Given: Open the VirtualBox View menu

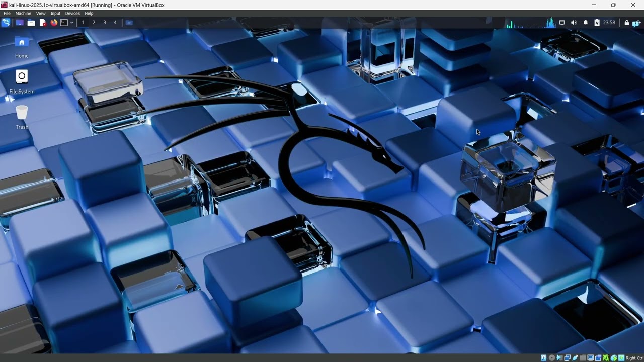Looking at the screenshot, I should (41, 13).
